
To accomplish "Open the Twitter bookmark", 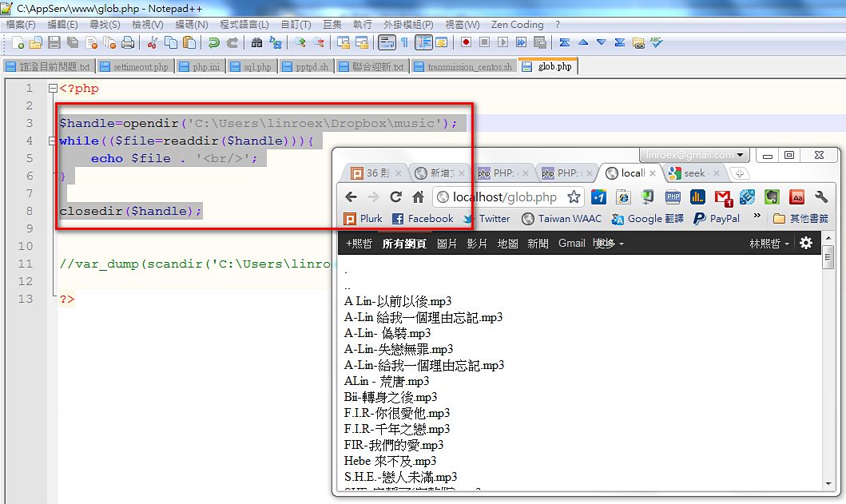I will click(x=487, y=219).
